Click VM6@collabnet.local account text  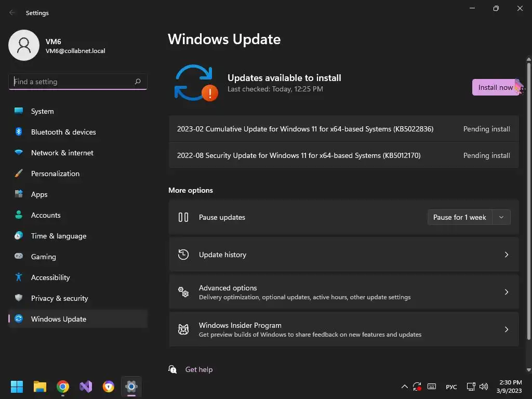pyautogui.click(x=75, y=51)
